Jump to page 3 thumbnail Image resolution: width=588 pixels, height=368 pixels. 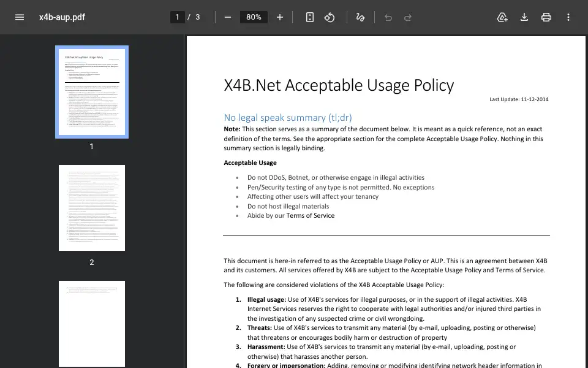(92, 324)
